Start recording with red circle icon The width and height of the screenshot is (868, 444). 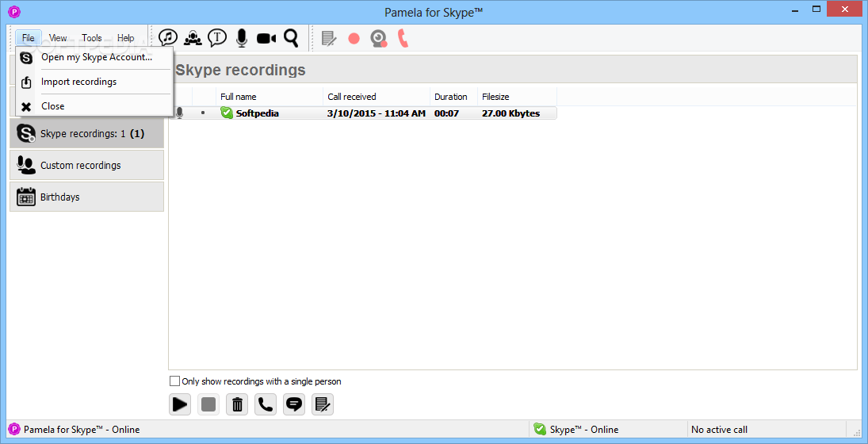click(354, 39)
